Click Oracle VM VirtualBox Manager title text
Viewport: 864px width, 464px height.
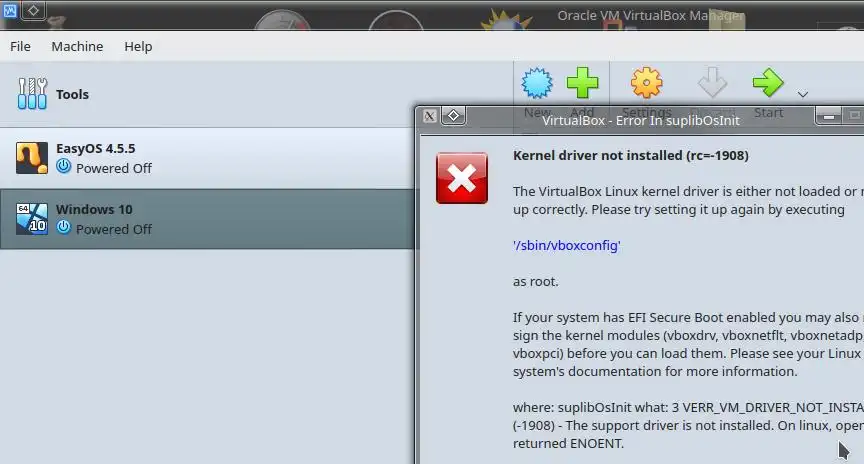tap(650, 15)
